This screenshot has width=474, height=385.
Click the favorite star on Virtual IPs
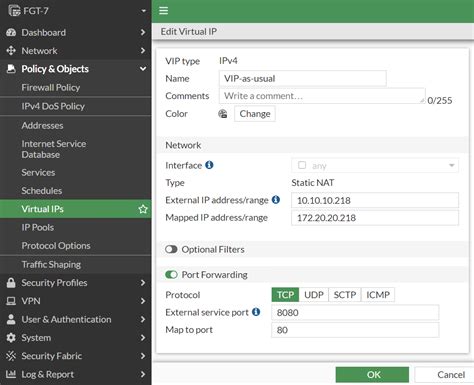(143, 209)
